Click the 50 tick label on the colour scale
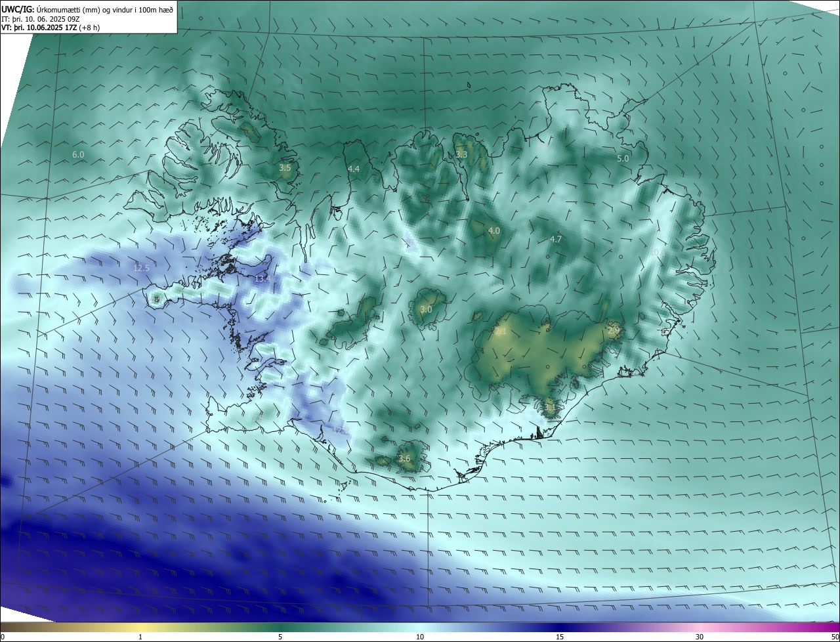The height and width of the screenshot is (642, 840). [x=835, y=637]
